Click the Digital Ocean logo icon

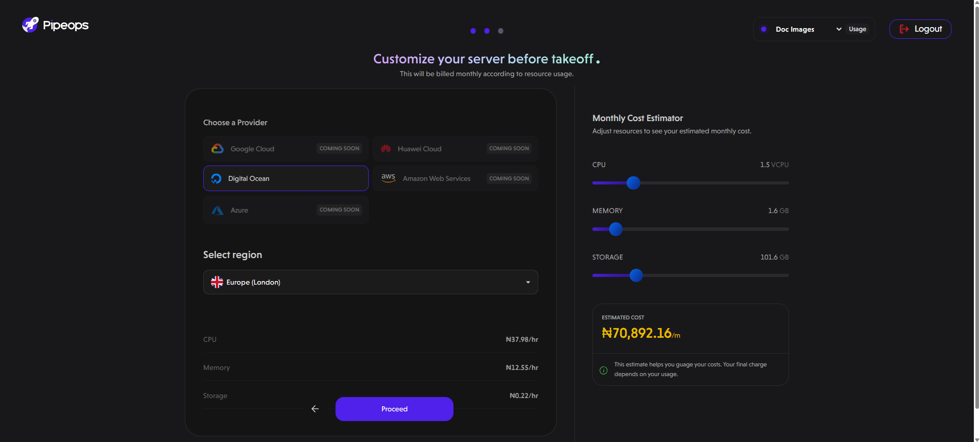[216, 178]
